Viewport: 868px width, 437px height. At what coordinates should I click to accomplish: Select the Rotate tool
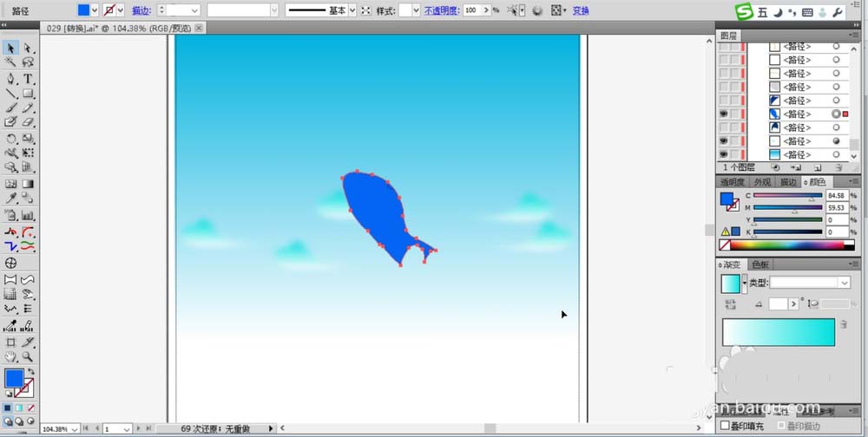tap(10, 138)
